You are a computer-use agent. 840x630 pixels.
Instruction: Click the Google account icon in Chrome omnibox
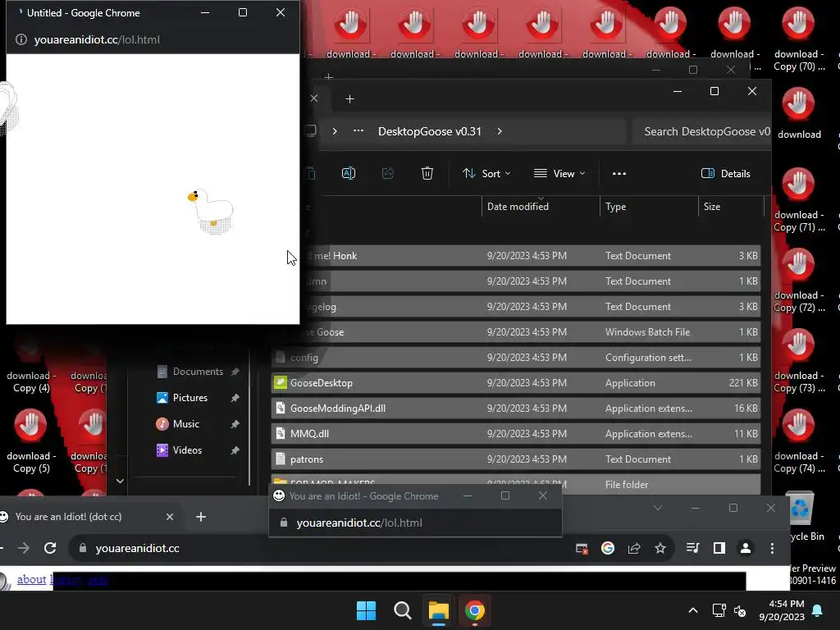tap(608, 548)
